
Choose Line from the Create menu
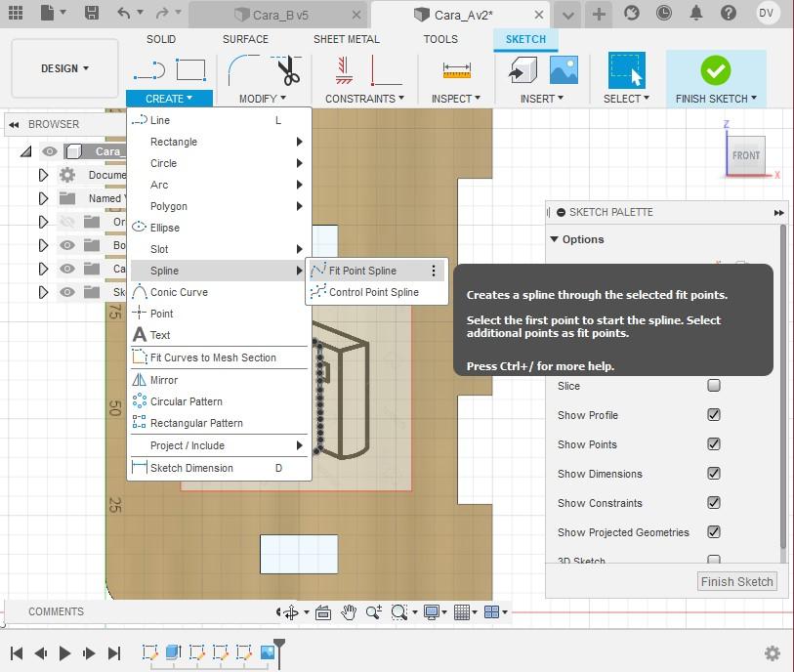pos(220,120)
